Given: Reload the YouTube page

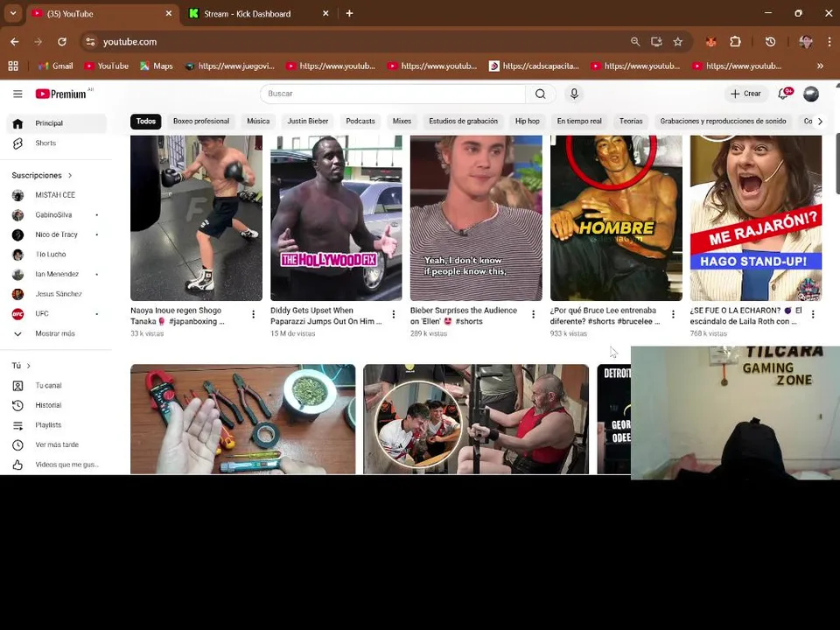Looking at the screenshot, I should tap(62, 42).
